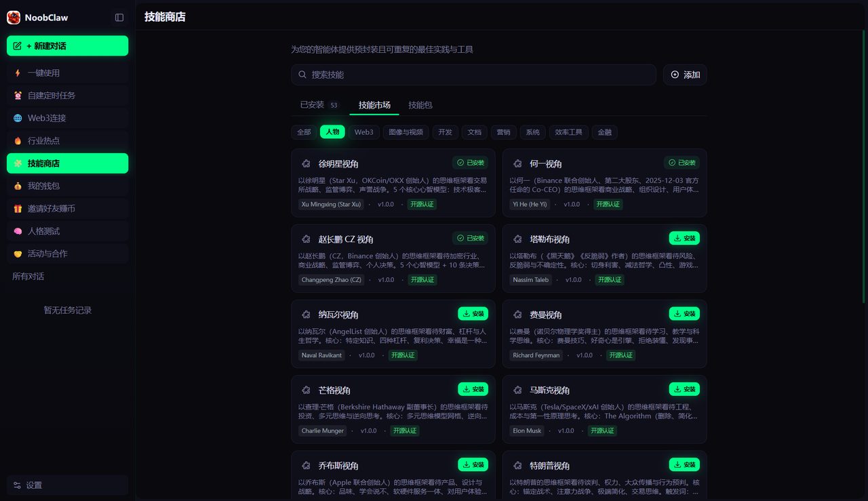Viewport: 868px width, 501px height.
Task: Install the 费曼视角 skill
Action: click(684, 314)
